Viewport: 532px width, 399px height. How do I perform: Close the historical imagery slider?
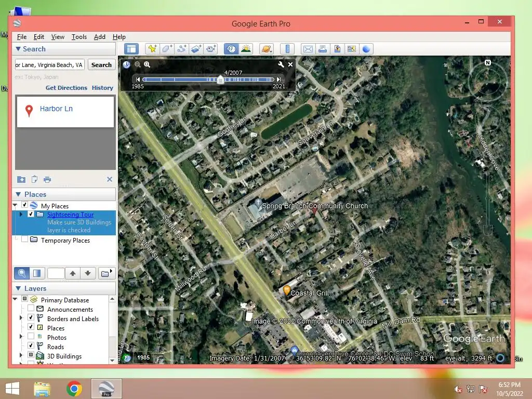point(290,64)
